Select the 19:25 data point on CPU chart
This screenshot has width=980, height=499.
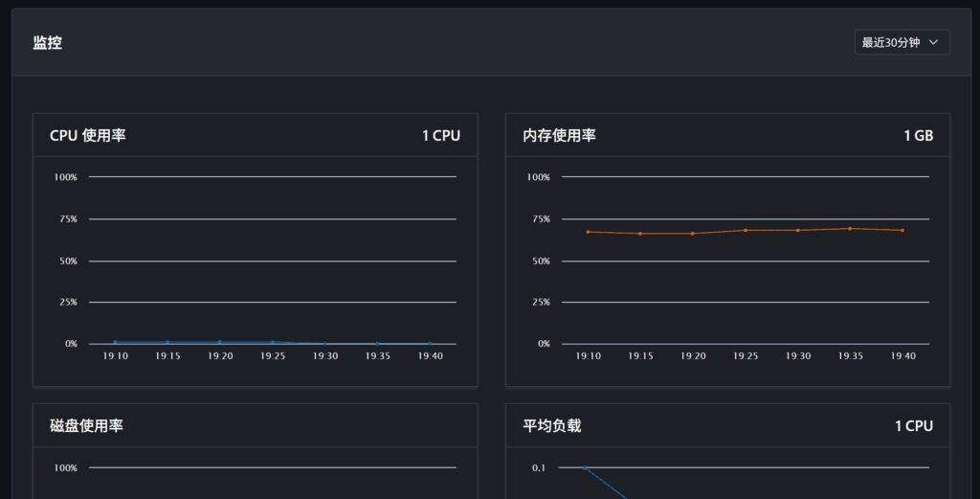tap(273, 342)
